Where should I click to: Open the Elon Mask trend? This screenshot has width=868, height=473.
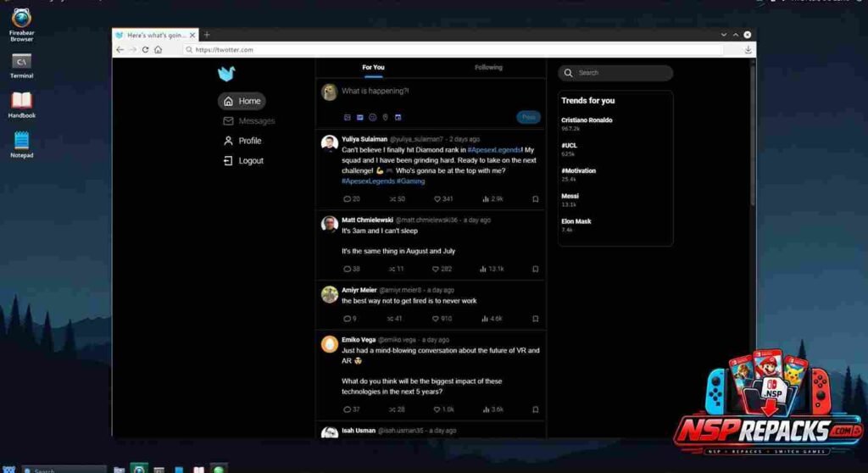click(x=576, y=225)
